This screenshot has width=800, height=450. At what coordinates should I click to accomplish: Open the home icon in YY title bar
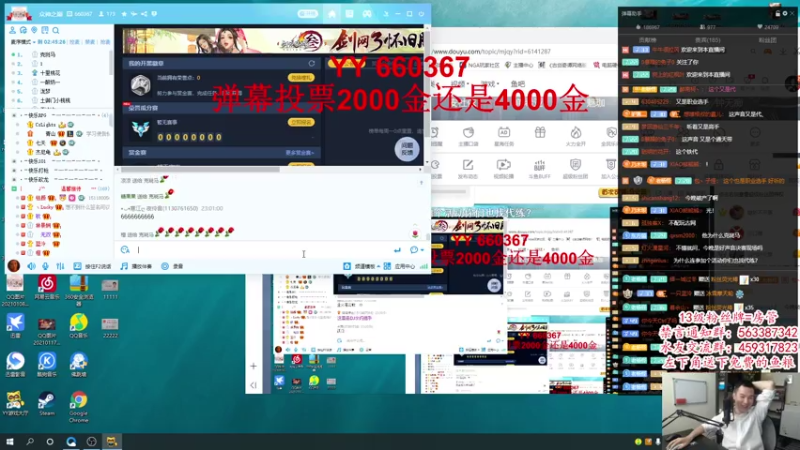(x=332, y=14)
